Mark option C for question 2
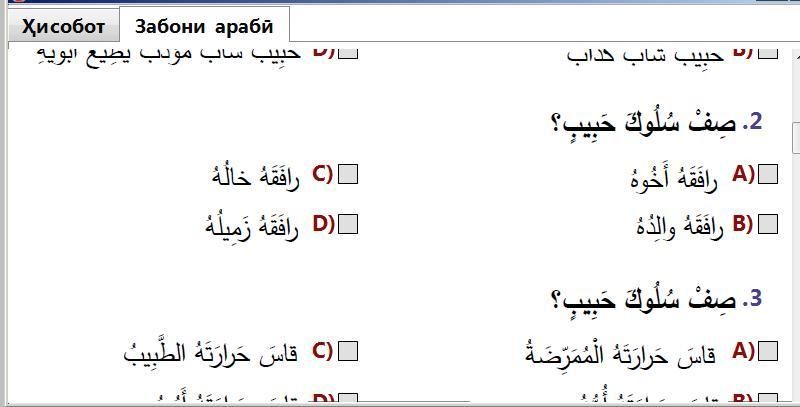800x407 pixels. [348, 175]
